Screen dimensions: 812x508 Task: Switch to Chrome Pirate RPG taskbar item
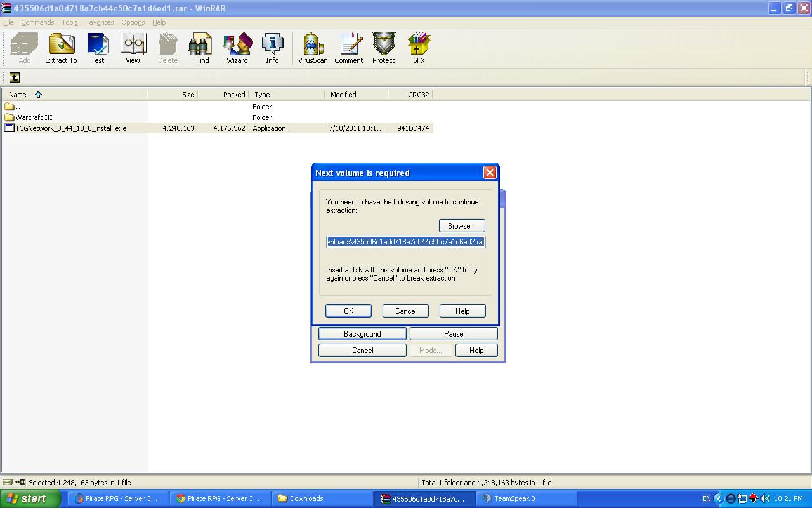pos(220,499)
